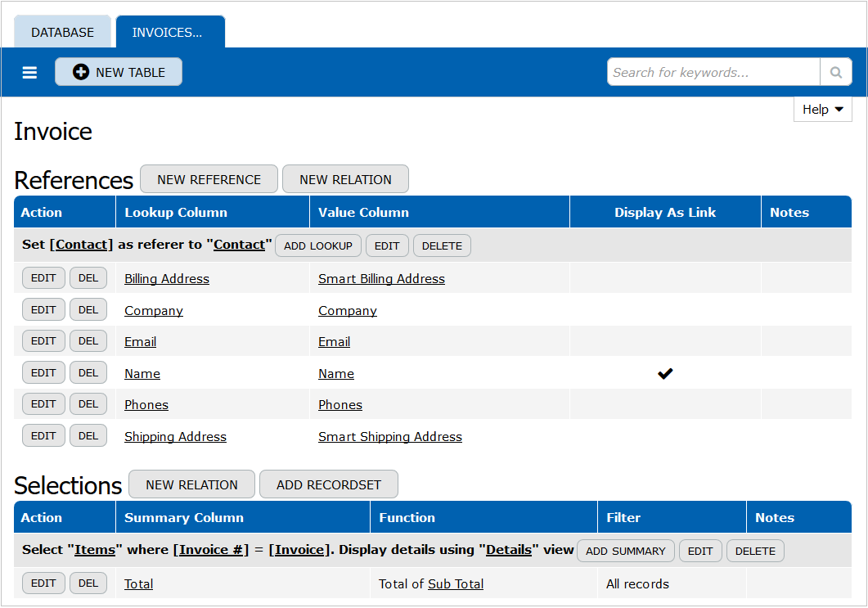
Task: Open the "Details" view link
Action: point(509,550)
